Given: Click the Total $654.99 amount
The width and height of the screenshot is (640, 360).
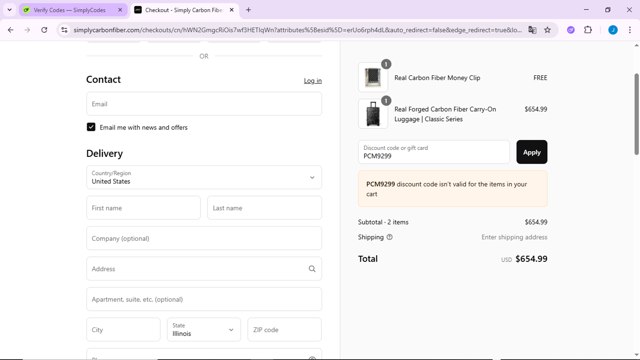Looking at the screenshot, I should [531, 259].
